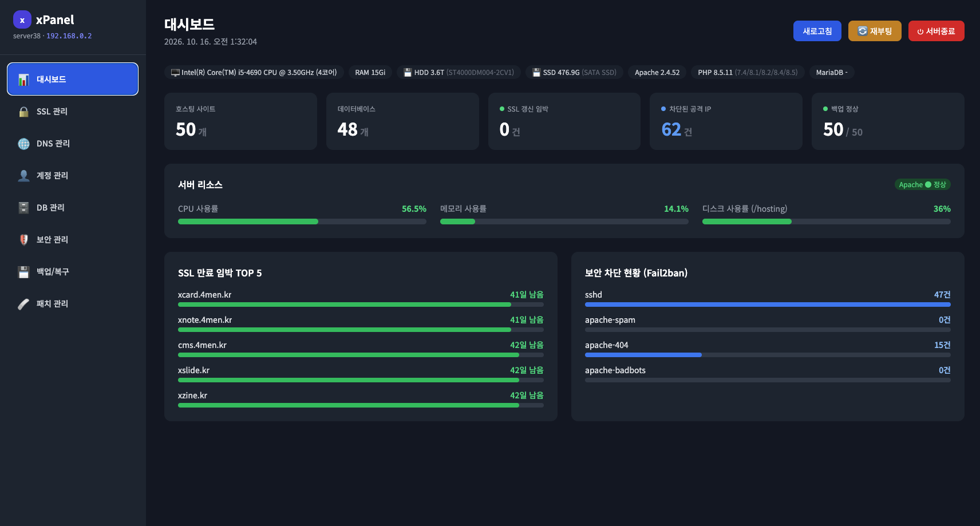Click the cms.4men.kr domain row

click(x=361, y=349)
